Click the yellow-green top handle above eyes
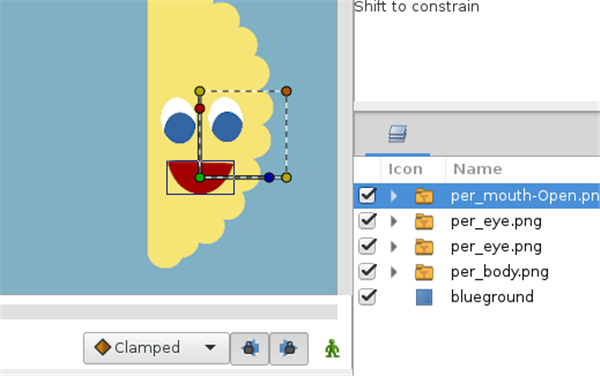Screen dimensions: 600x376 tap(199, 91)
